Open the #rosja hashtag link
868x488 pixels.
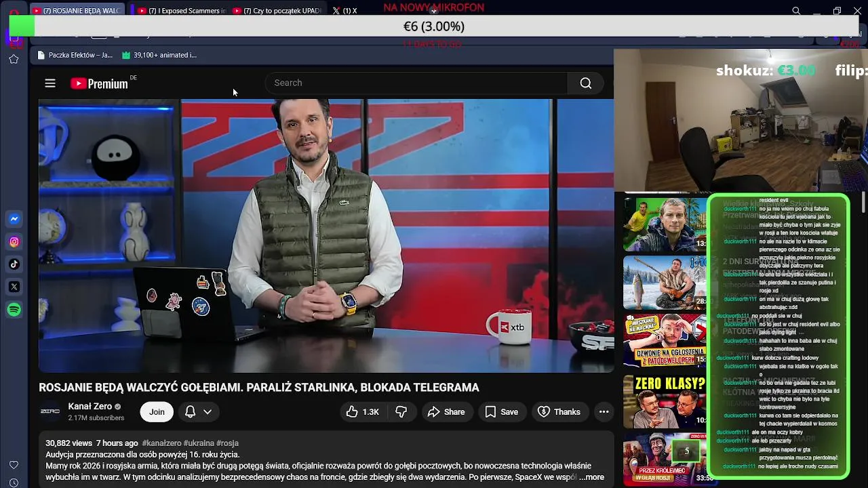coord(227,443)
